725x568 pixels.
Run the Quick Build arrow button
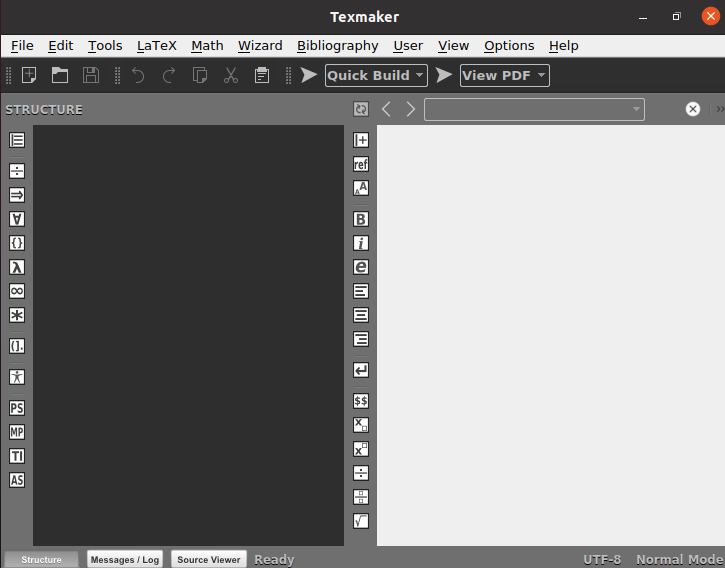click(308, 75)
